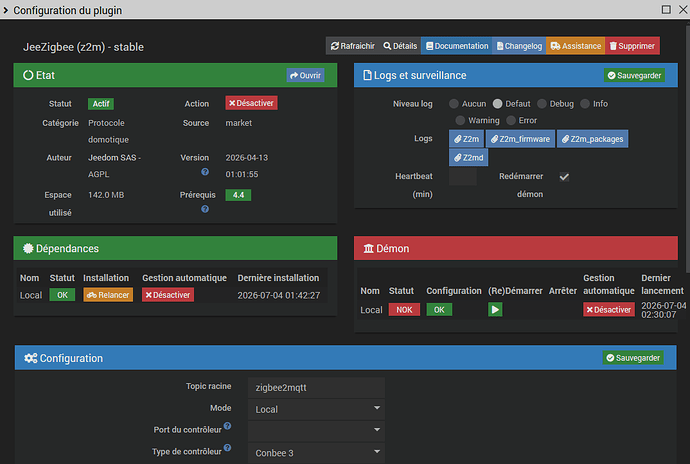Open the Type de contrôleur dropdown
Screen dimensions: 690x464
[x=316, y=453]
